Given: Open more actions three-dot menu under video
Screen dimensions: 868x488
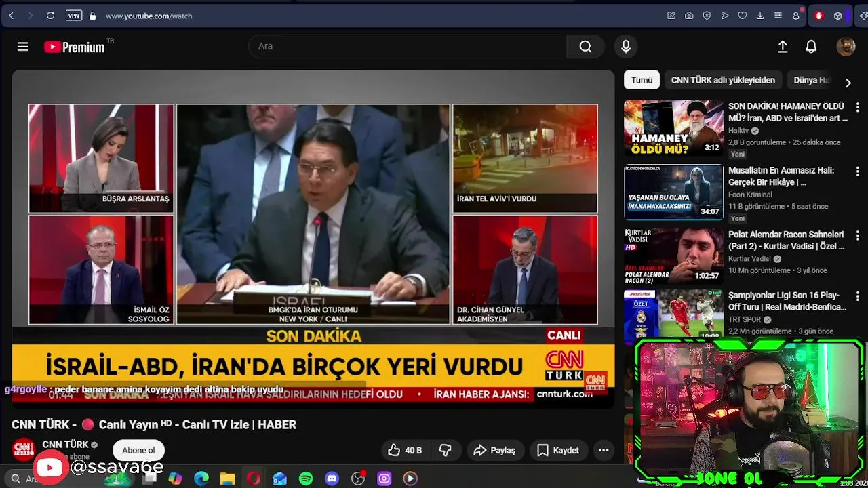Looking at the screenshot, I should [x=604, y=450].
